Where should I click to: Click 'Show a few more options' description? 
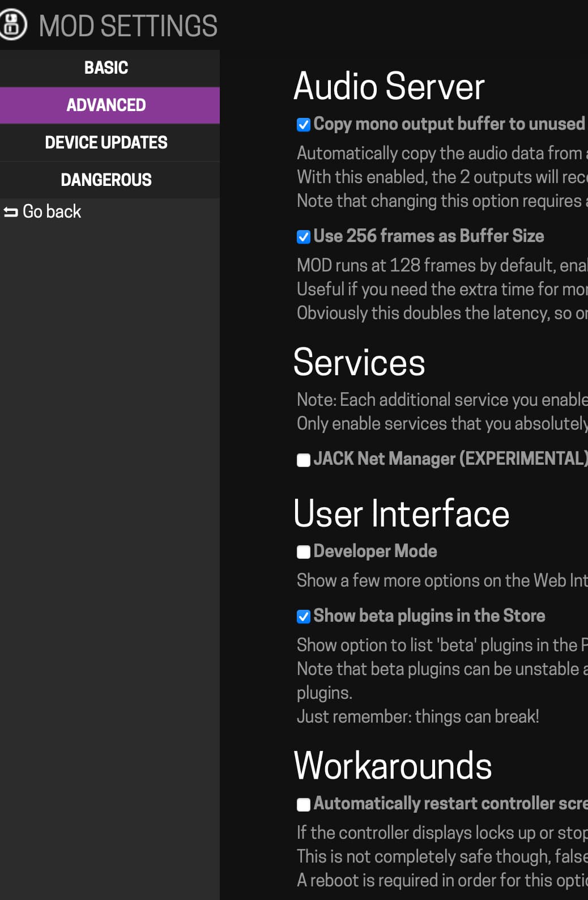[442, 580]
